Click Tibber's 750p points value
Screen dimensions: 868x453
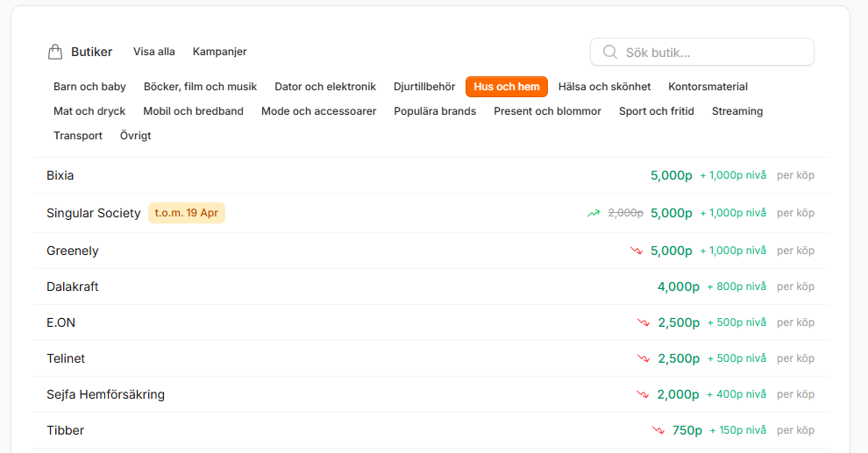(687, 430)
